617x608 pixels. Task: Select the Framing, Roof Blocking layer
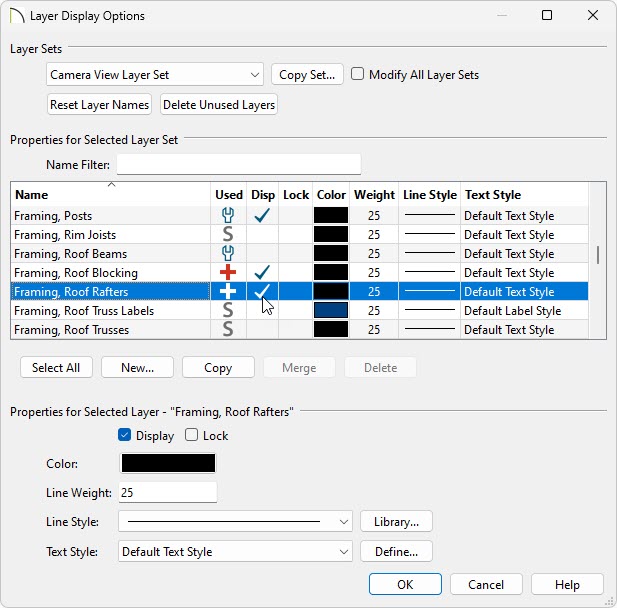click(x=299, y=272)
